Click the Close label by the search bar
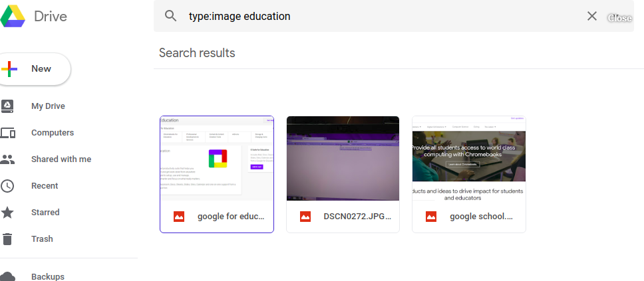The height and width of the screenshot is (281, 644). [x=619, y=18]
